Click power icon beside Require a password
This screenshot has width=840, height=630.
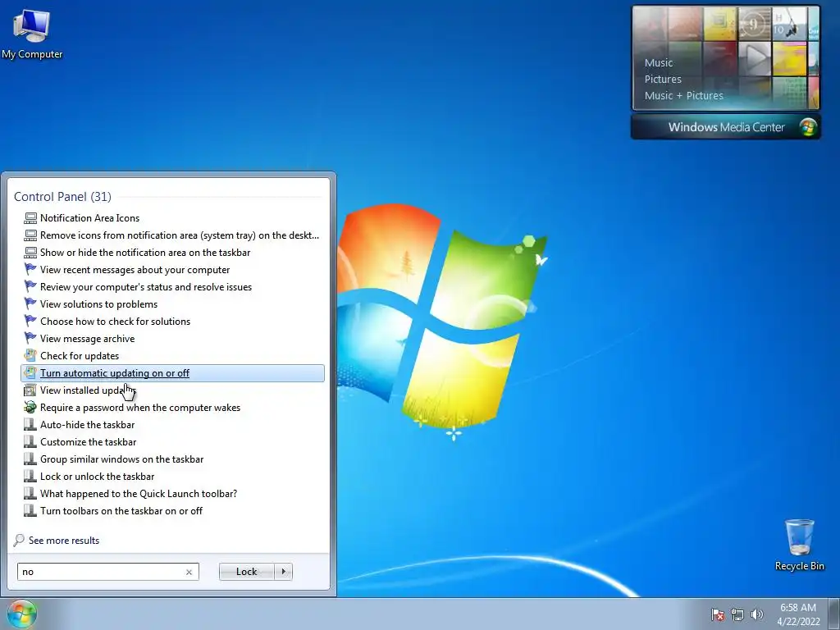click(30, 407)
